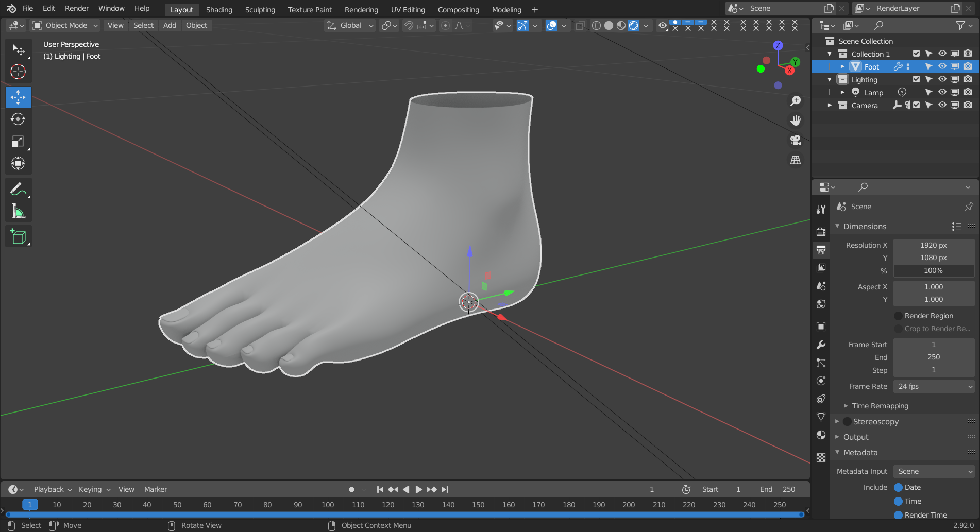Adjust the resolution percentage slider to change 100%
The image size is (980, 532).
click(933, 270)
